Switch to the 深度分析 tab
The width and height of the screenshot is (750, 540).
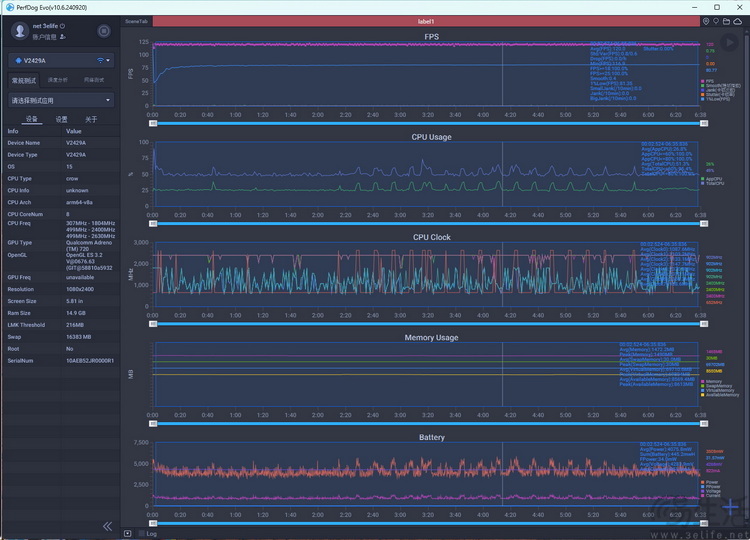point(58,80)
